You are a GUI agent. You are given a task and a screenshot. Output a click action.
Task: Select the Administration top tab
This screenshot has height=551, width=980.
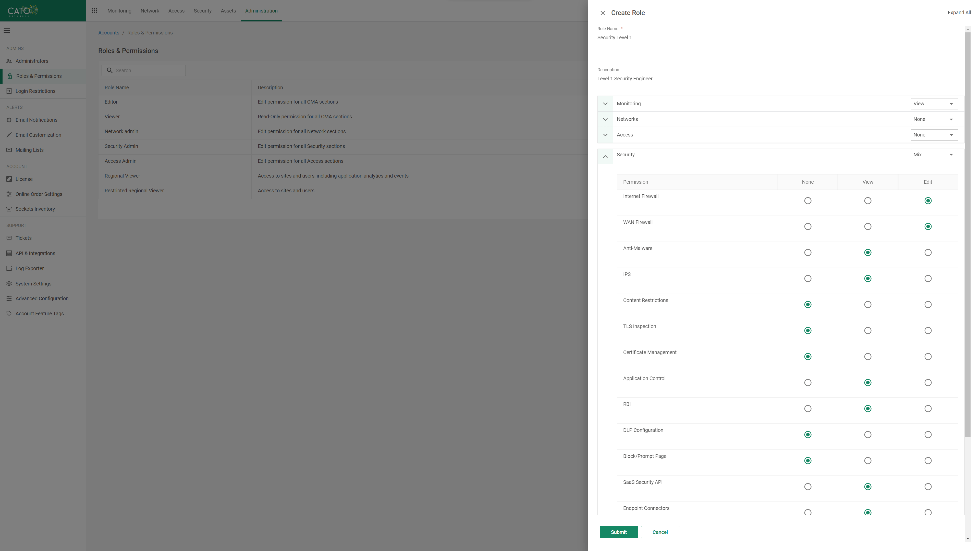coord(261,11)
